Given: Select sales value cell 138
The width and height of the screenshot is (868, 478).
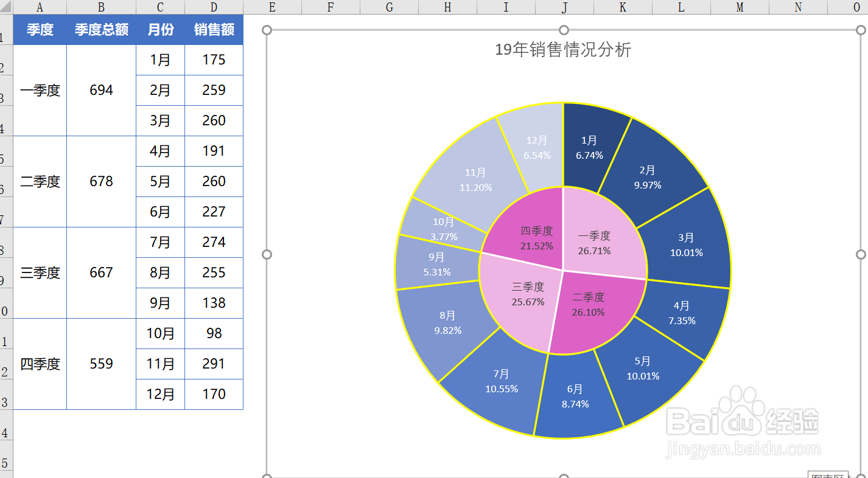Looking at the screenshot, I should pyautogui.click(x=214, y=303).
